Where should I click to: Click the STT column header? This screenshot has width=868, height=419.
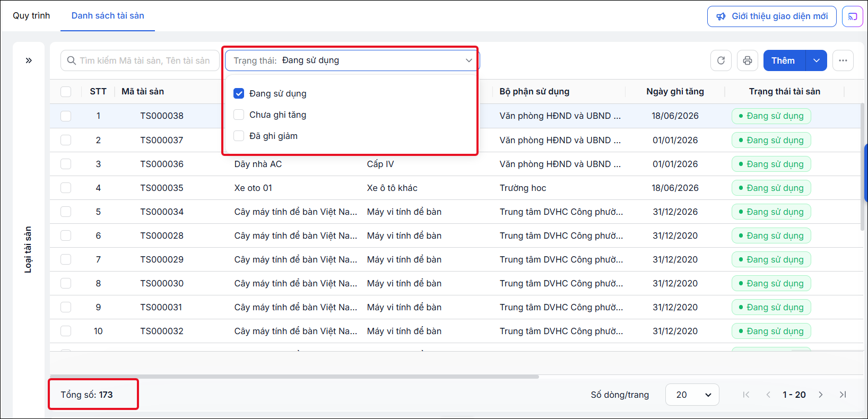pyautogui.click(x=98, y=92)
